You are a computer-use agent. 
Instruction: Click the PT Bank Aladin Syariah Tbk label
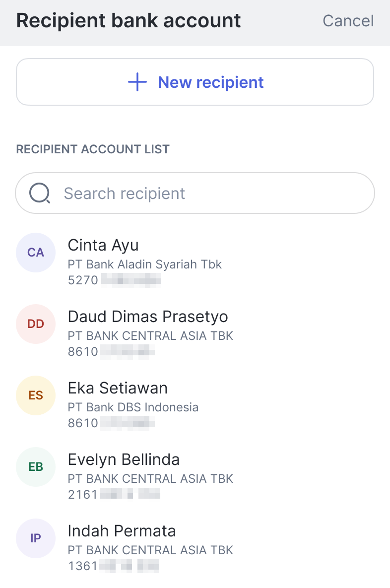pyautogui.click(x=144, y=264)
